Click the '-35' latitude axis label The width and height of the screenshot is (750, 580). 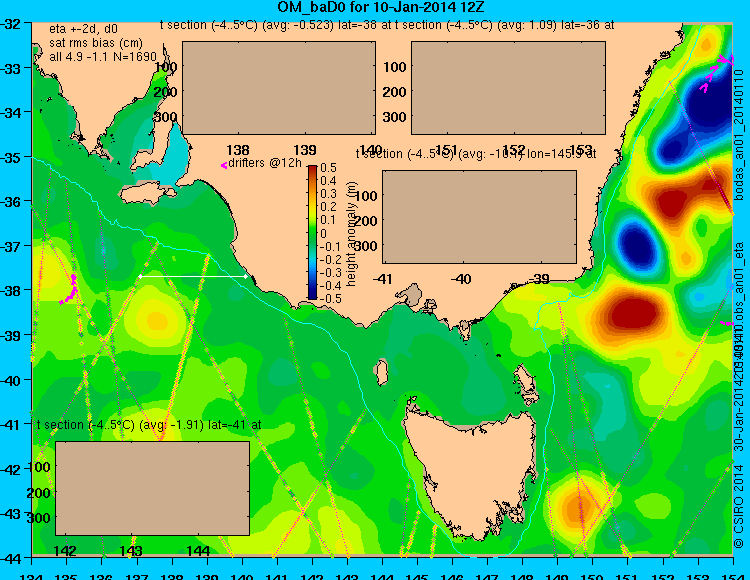click(x=11, y=157)
